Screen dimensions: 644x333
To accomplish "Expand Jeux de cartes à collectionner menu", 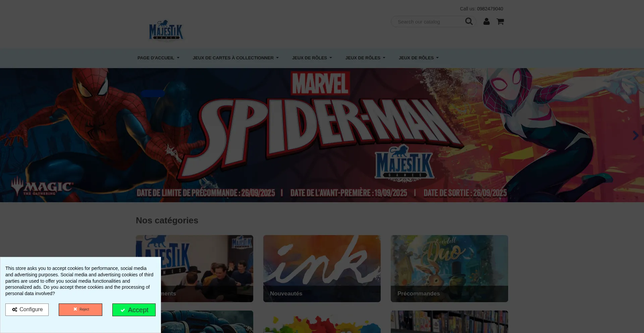I will point(235,58).
